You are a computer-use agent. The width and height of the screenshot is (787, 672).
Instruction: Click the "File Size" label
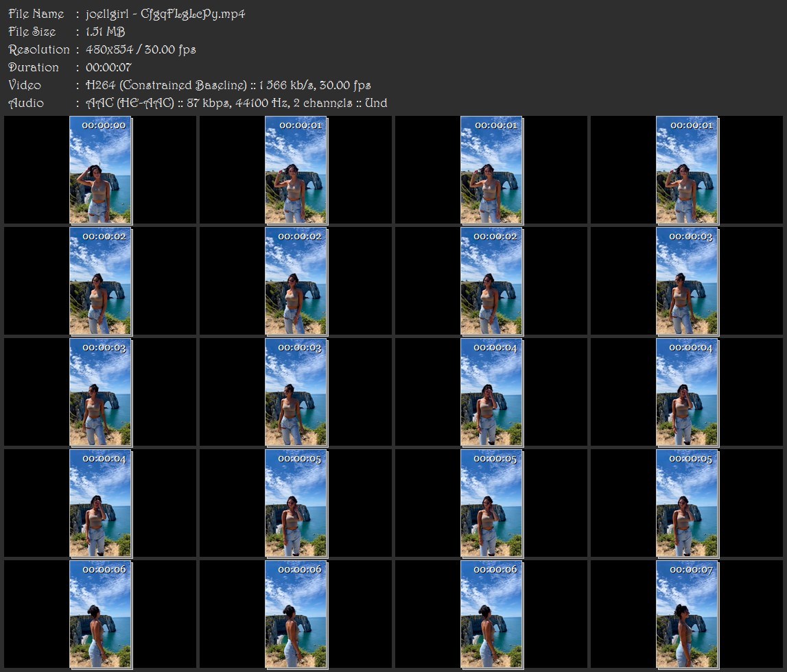tap(32, 32)
